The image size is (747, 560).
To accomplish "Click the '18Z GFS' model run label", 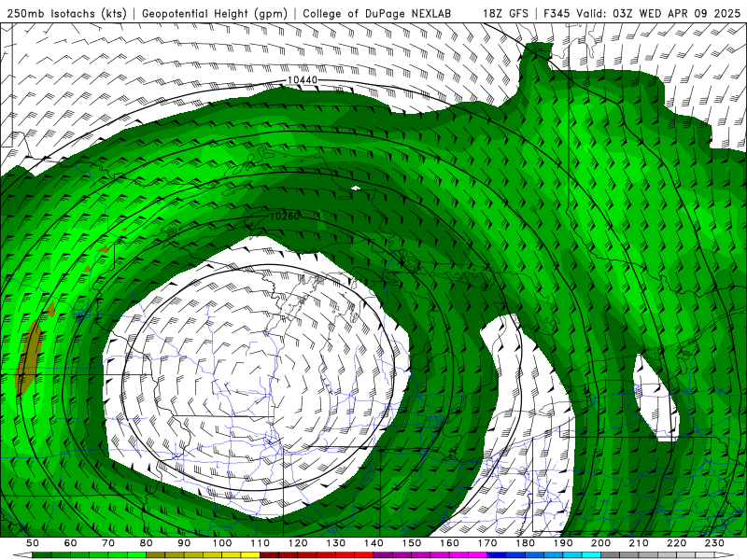I will click(x=505, y=14).
